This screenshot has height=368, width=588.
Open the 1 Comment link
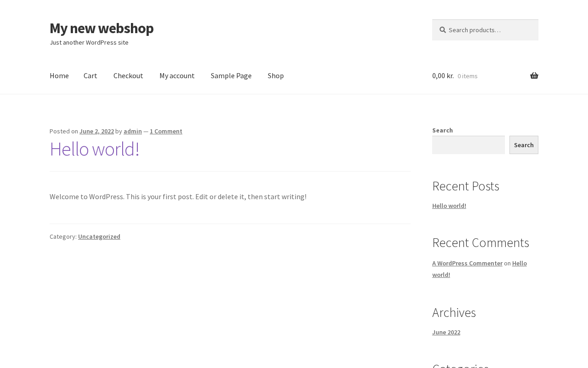coord(166,131)
